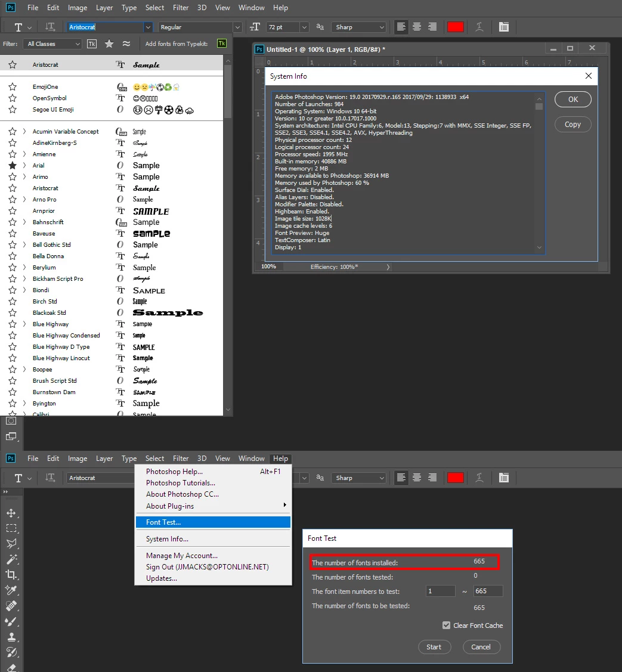Toggle favorite star for Baveuse font
This screenshot has width=622, height=672.
click(x=13, y=234)
